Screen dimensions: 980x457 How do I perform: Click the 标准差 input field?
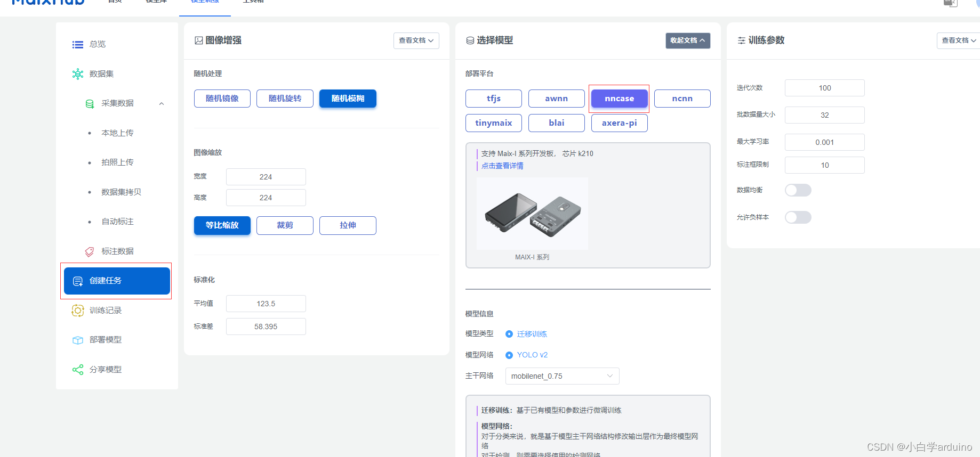tap(266, 327)
